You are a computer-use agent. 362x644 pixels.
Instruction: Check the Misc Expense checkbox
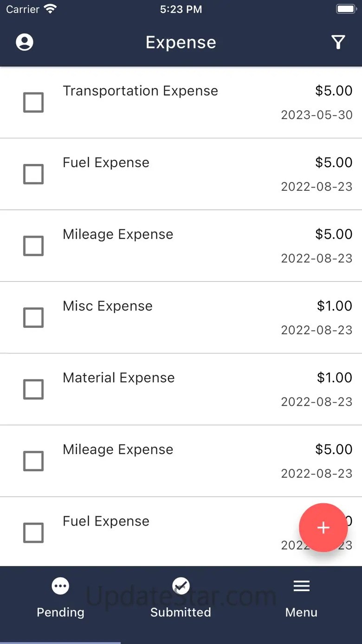33,318
